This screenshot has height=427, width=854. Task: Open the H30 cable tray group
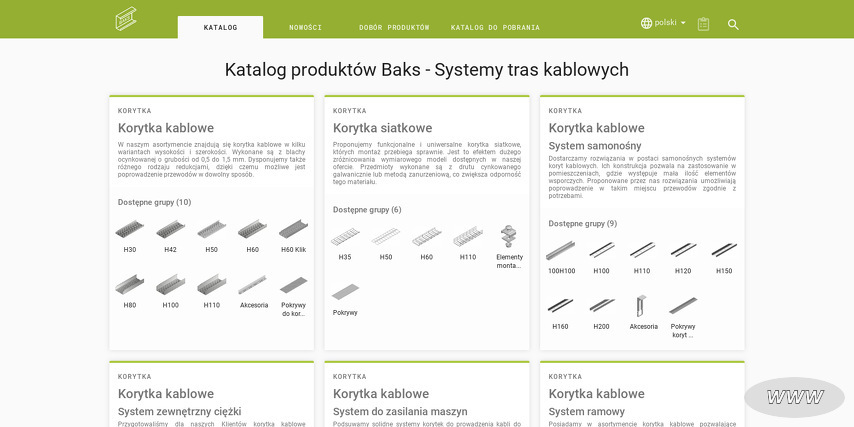130,236
